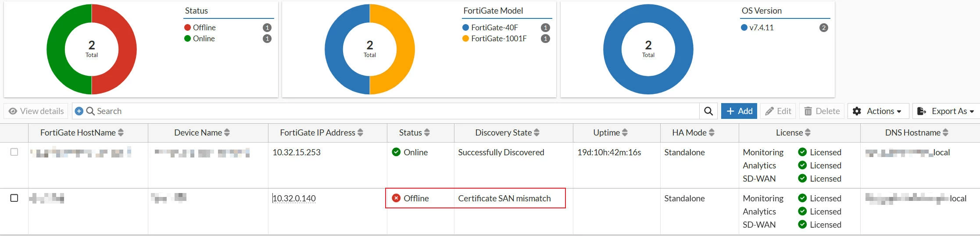This screenshot has width=980, height=236.
Task: Click SD-WAN Licensed check for 10.32.0.140
Action: tap(802, 225)
